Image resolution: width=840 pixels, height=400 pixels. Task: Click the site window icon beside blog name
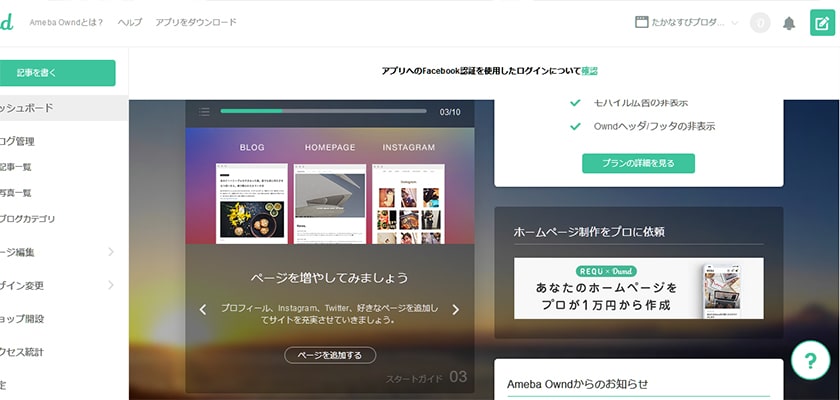641,22
